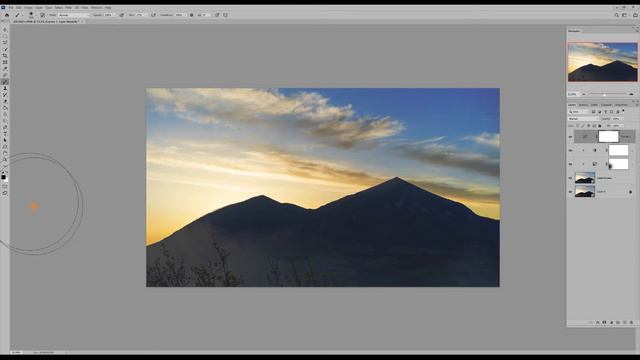Click the Home icon in options bar
Screen dimensions: 640x360
[x=7, y=15]
